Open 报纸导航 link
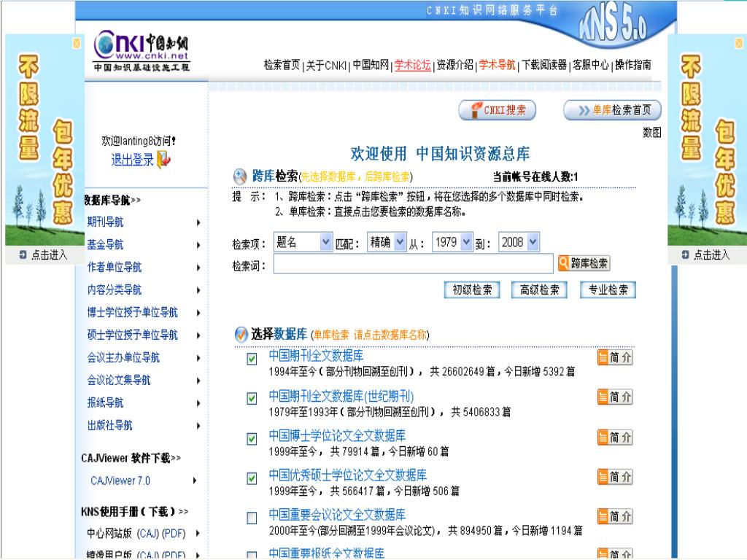 (105, 402)
